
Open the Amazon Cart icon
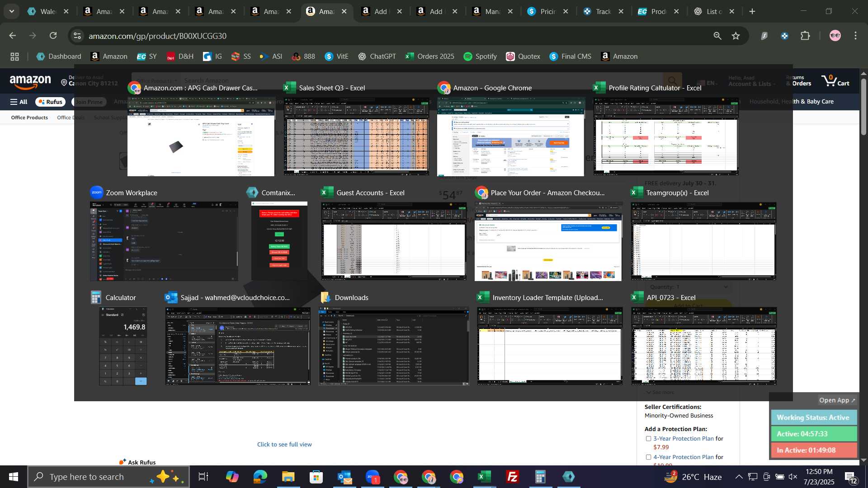pyautogui.click(x=835, y=81)
